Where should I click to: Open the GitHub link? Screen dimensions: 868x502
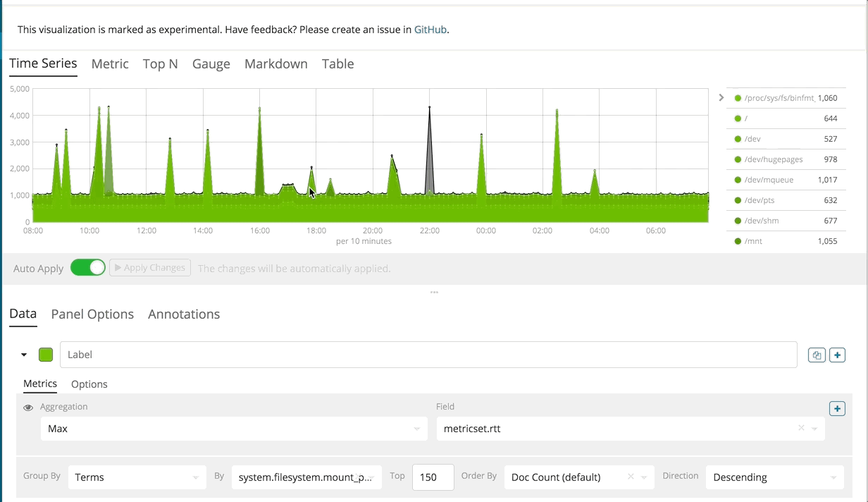point(430,30)
